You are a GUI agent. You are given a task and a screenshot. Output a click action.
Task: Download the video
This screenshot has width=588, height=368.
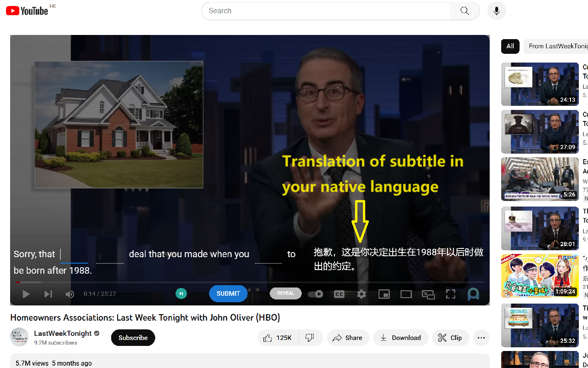[x=401, y=338]
